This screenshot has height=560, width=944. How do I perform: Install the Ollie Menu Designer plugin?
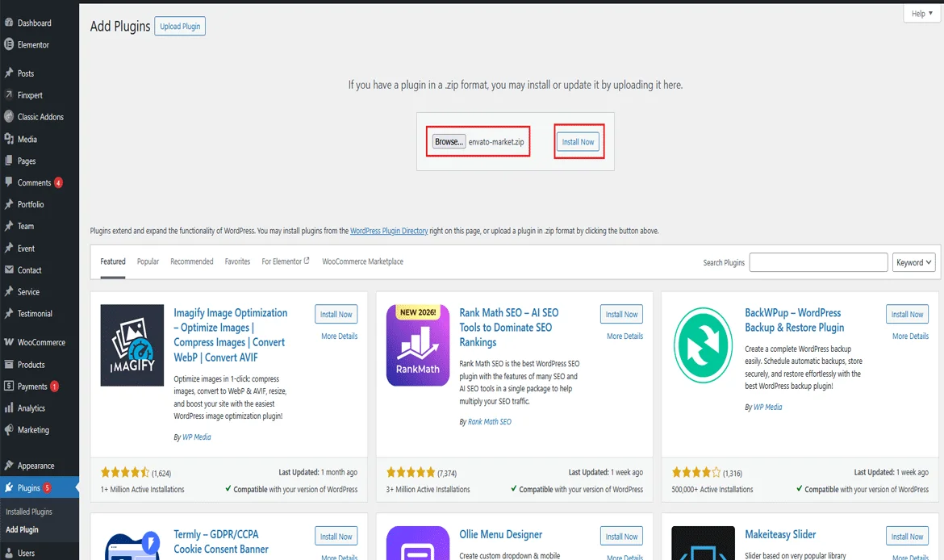pyautogui.click(x=621, y=536)
